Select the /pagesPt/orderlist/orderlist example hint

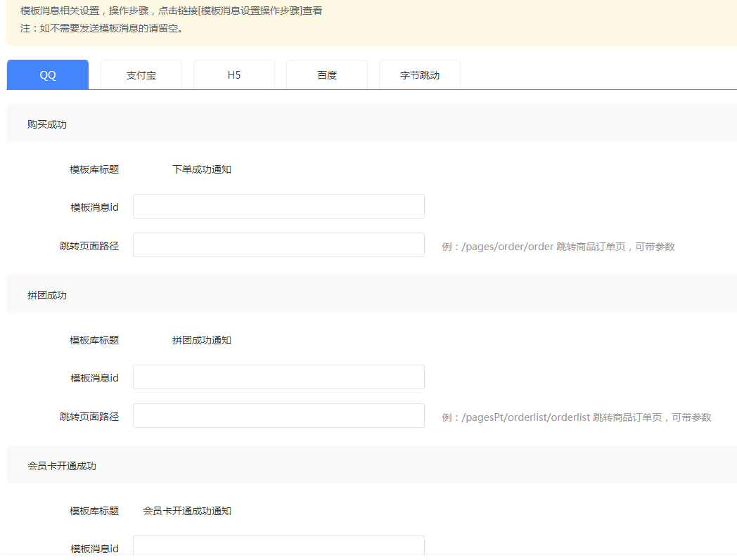tap(577, 417)
